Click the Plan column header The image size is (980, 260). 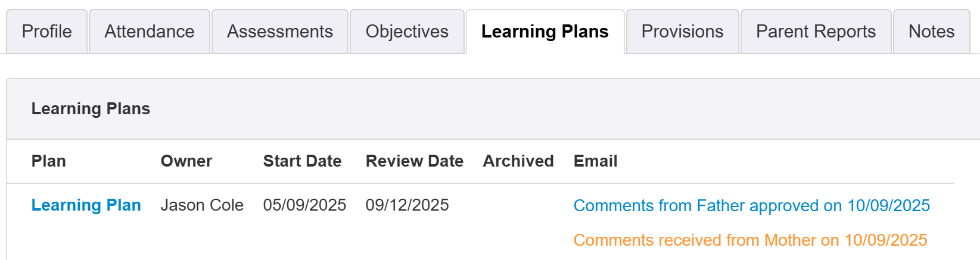point(49,161)
